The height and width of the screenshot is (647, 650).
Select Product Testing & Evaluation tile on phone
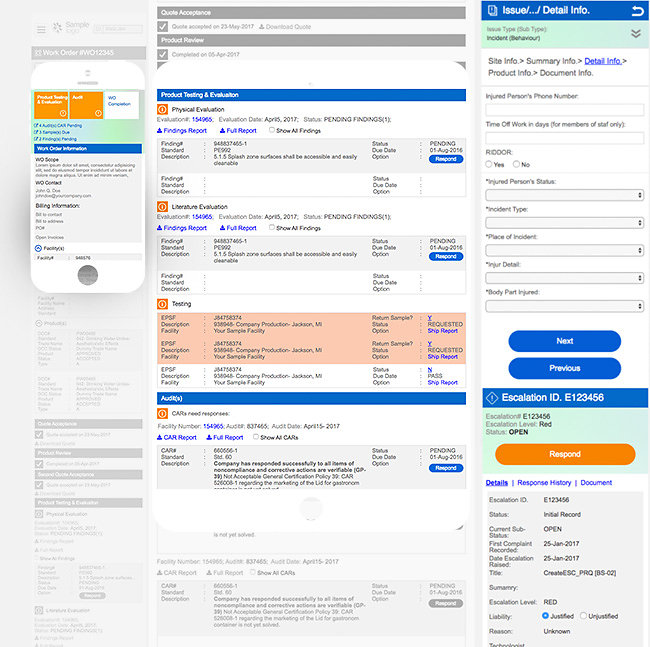click(51, 105)
